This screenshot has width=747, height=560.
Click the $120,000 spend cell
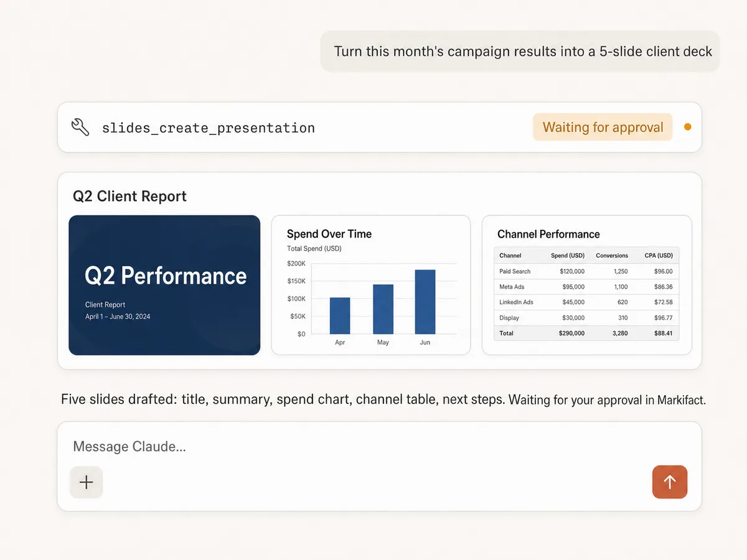pyautogui.click(x=571, y=271)
